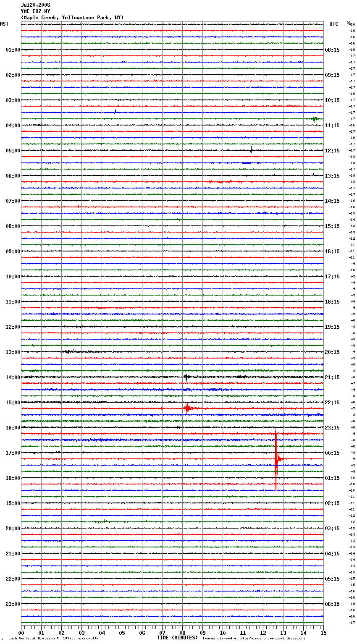Click the 00:15 UTC time label
357x644 pixels.
coord(332,453)
